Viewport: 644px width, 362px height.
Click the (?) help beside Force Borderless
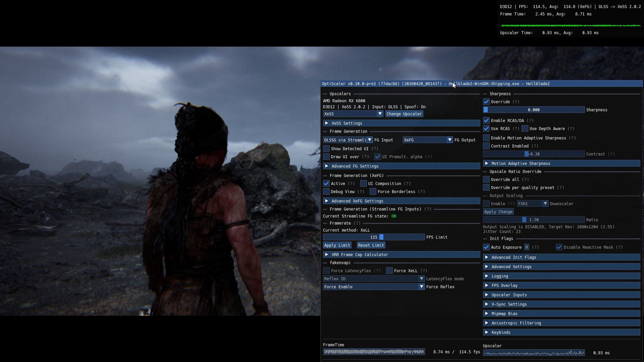pos(421,192)
